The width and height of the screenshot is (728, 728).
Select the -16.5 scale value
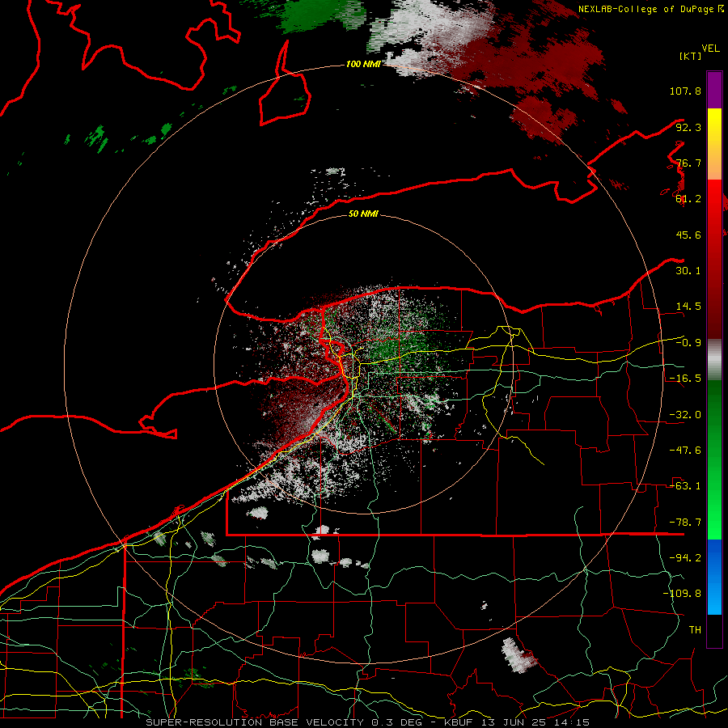pos(685,379)
